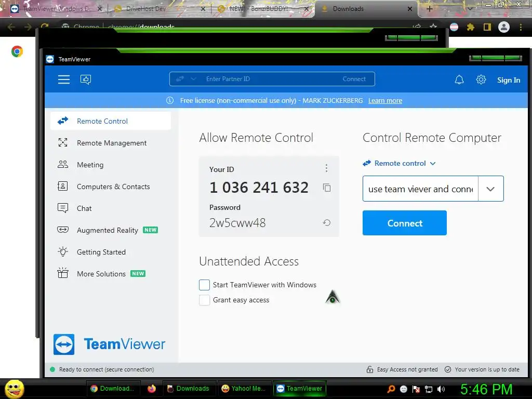Expand connection type chevron in top search bar
The image size is (532, 399).
tap(193, 79)
